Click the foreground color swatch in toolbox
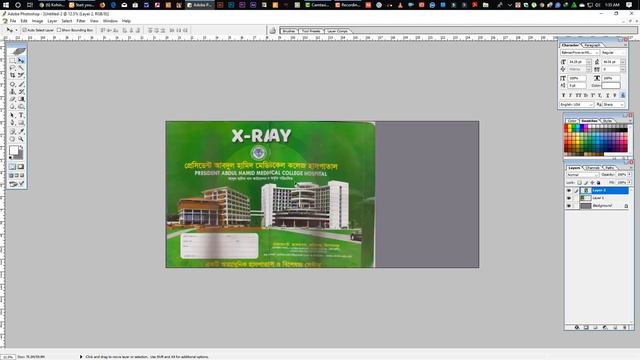This screenshot has width=640, height=360. pos(14,151)
